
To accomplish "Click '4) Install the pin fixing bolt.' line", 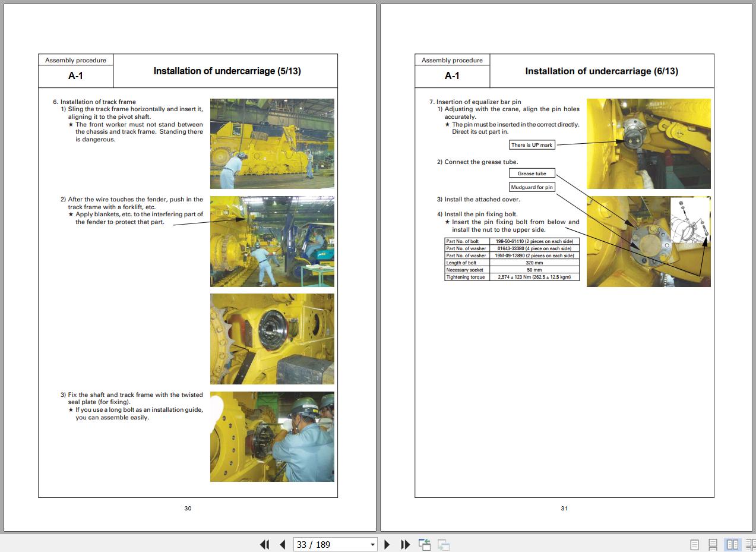I will (x=477, y=214).
